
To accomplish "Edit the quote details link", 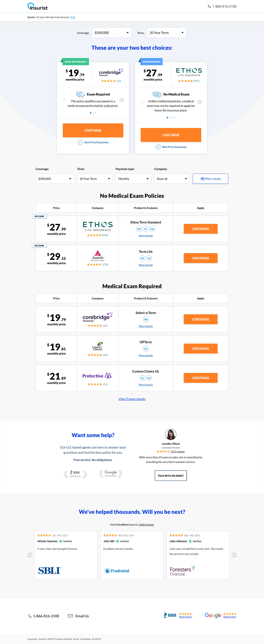I will click(x=73, y=17).
